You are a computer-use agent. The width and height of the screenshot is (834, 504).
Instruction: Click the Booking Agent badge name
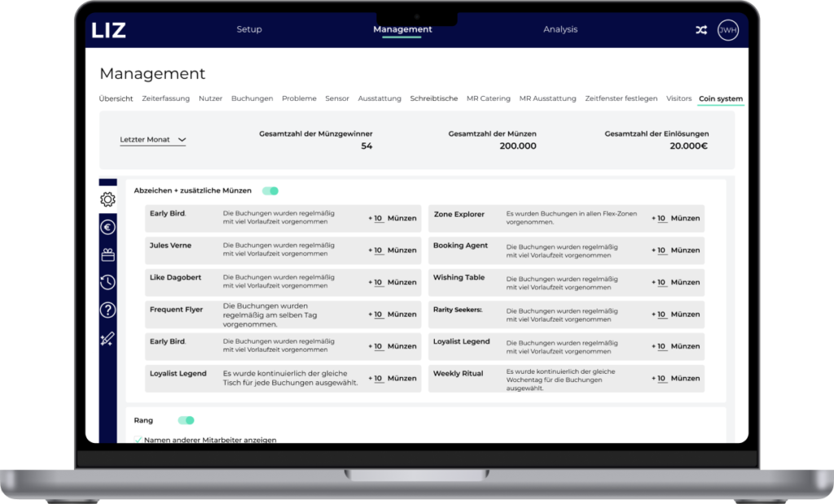[x=461, y=245]
